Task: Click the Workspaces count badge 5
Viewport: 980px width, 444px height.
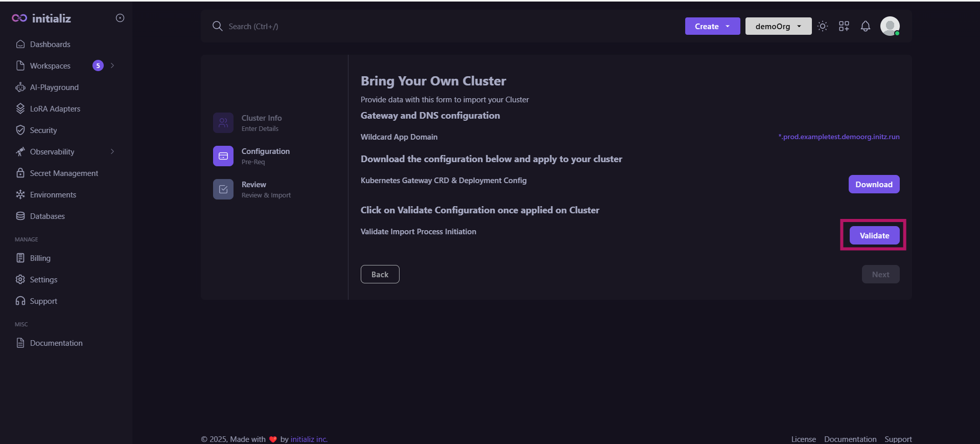Action: [x=98, y=65]
